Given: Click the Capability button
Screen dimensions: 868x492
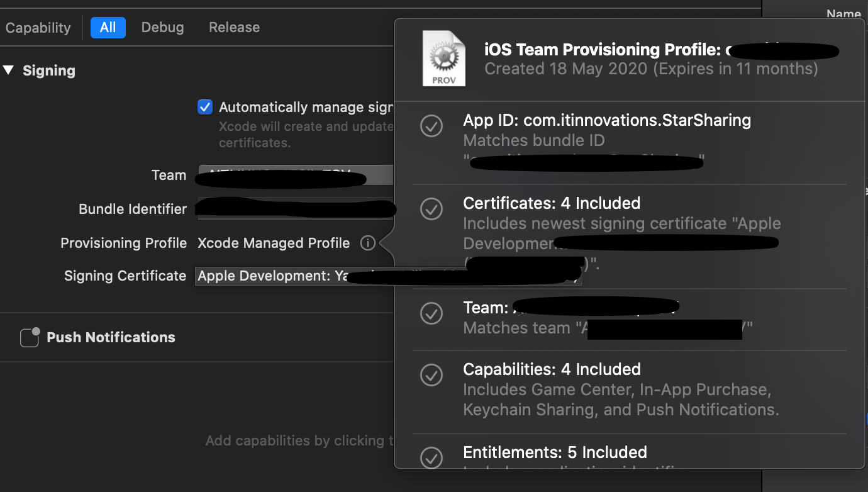Looking at the screenshot, I should (38, 27).
